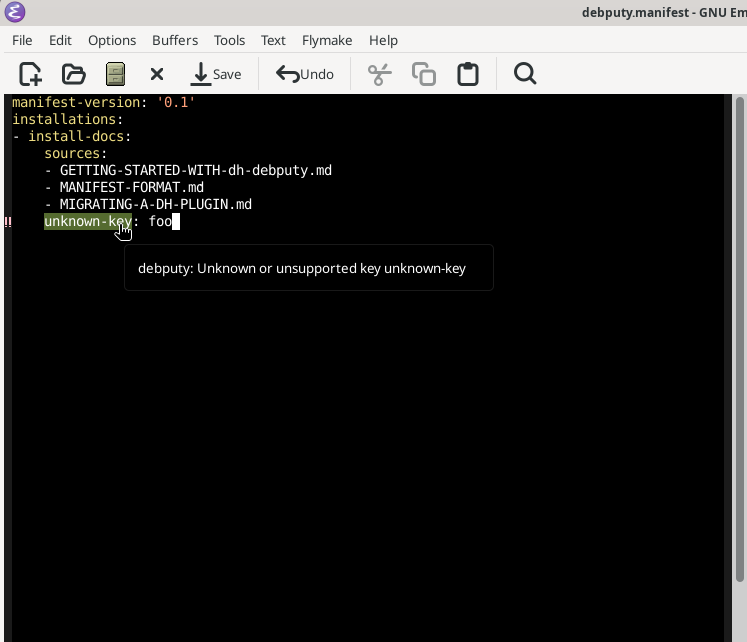The height and width of the screenshot is (642, 747).
Task: Open the Flymake menu
Action: 327,40
